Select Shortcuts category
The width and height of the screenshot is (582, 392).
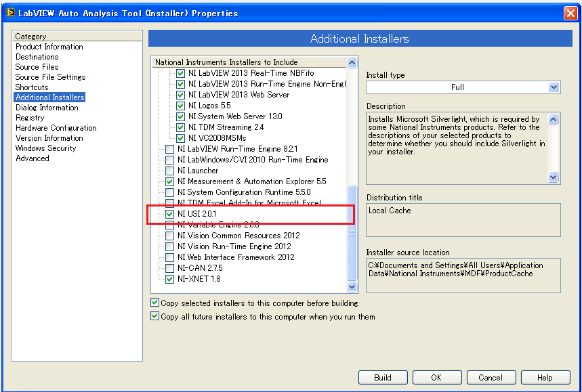click(32, 87)
